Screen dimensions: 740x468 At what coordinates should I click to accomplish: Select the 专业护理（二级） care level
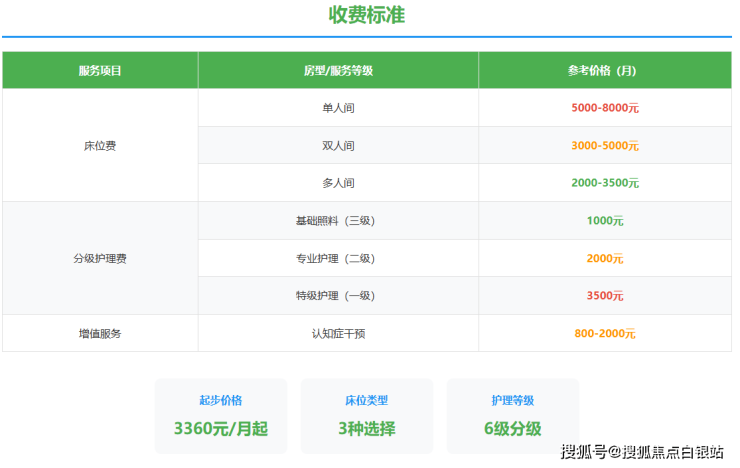tap(338, 258)
